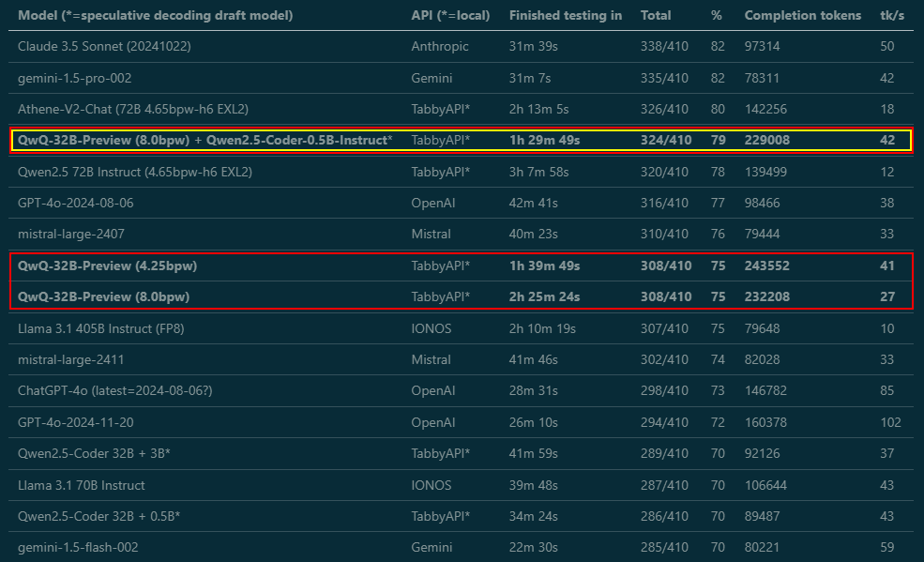Click the 'Anthropic' API cell
The image size is (924, 562).
[440, 47]
